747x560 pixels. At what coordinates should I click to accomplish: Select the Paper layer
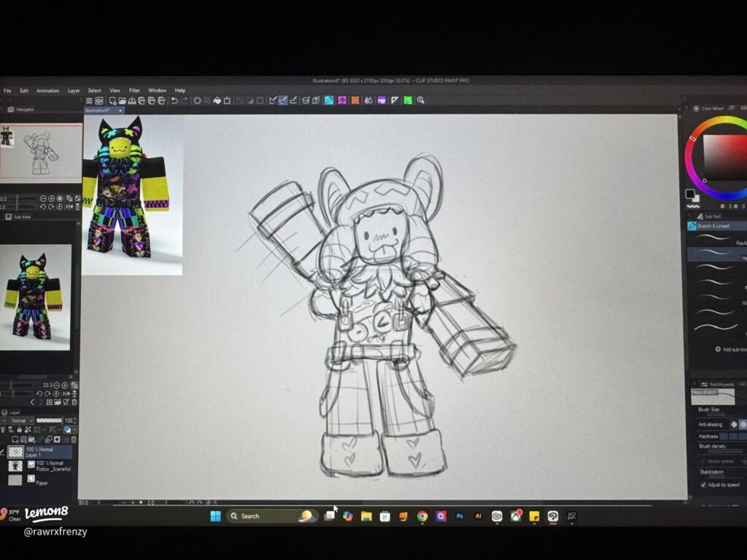click(40, 480)
